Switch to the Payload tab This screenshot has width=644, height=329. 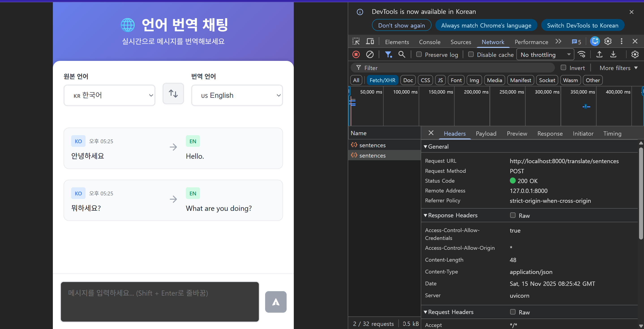click(x=486, y=134)
